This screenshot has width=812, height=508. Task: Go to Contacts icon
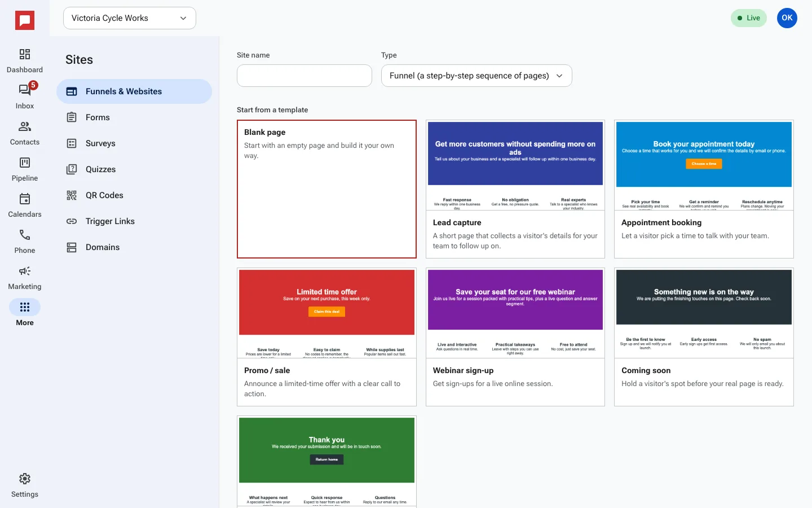coord(25,126)
